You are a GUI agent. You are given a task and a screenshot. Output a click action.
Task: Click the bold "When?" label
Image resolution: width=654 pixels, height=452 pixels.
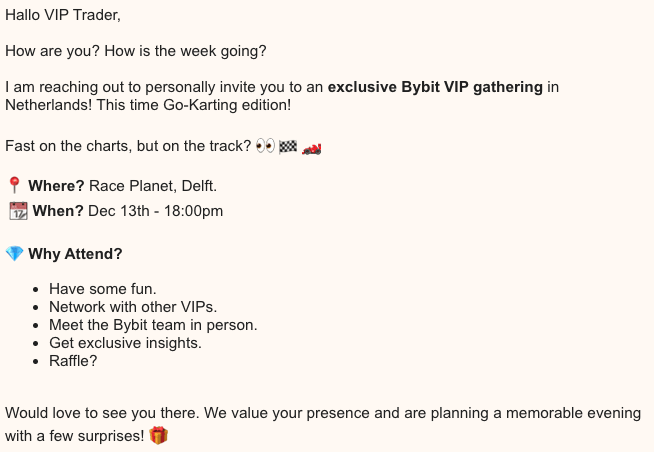pos(58,211)
